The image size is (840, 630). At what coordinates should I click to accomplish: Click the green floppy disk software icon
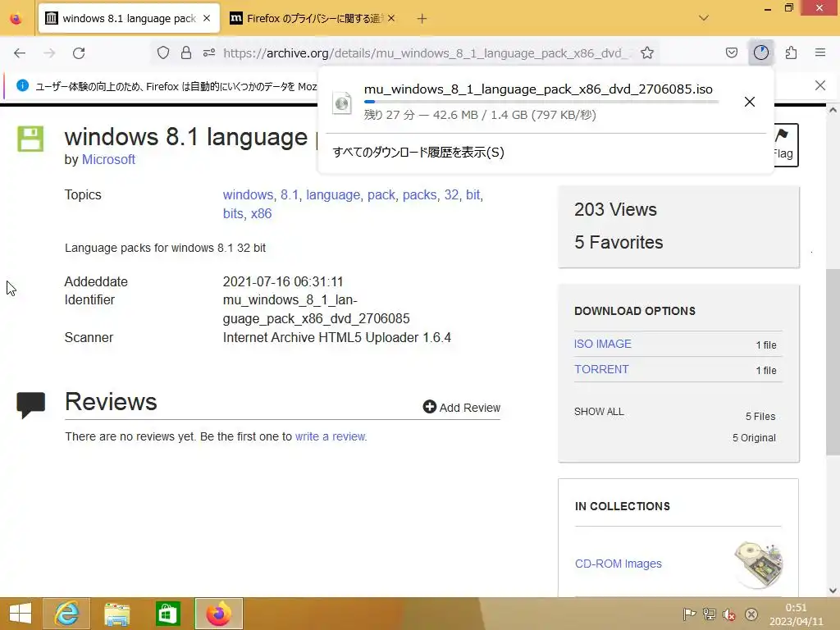pos(30,139)
